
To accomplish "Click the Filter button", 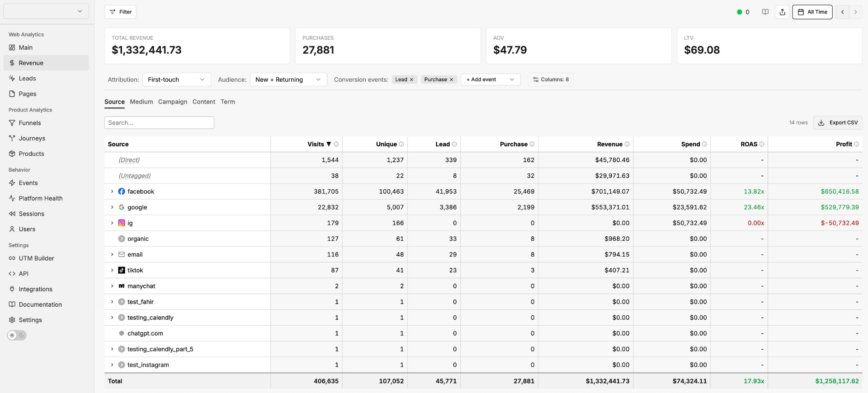I will click(x=120, y=12).
